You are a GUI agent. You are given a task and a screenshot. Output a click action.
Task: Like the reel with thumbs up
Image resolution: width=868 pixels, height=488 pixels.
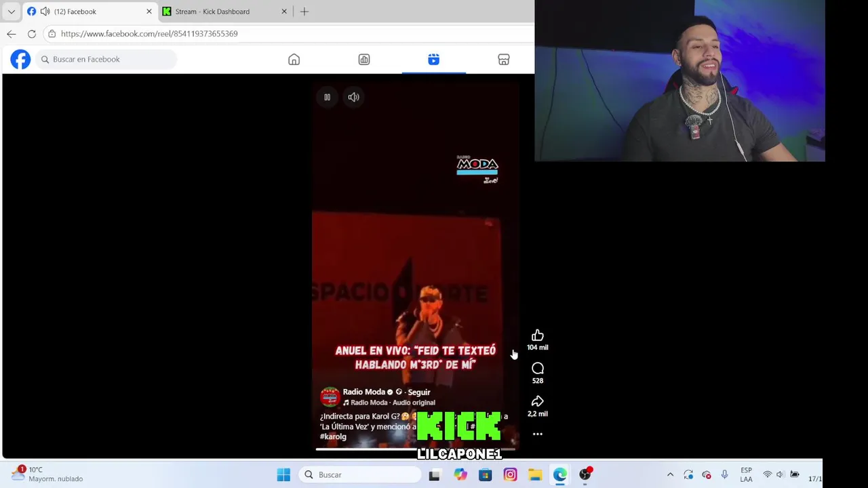point(538,335)
